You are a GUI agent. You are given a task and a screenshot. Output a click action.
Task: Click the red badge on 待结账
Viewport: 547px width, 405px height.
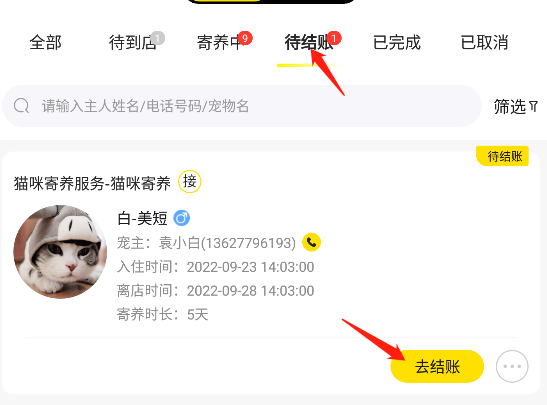coord(334,38)
